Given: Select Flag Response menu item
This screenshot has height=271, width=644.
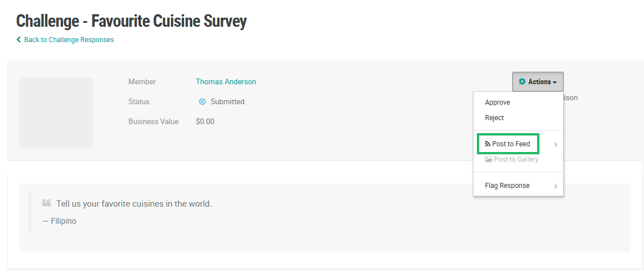Looking at the screenshot, I should click(x=507, y=186).
